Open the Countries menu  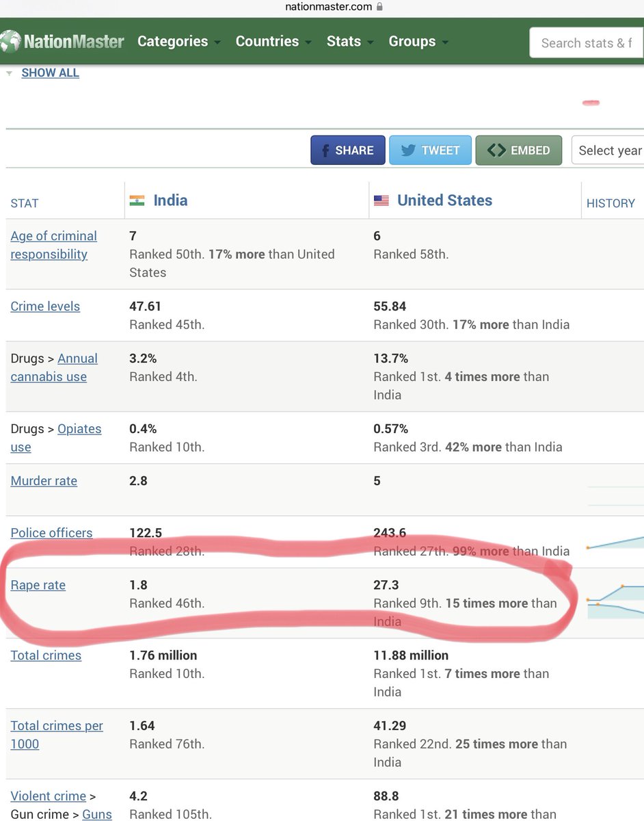[273, 42]
